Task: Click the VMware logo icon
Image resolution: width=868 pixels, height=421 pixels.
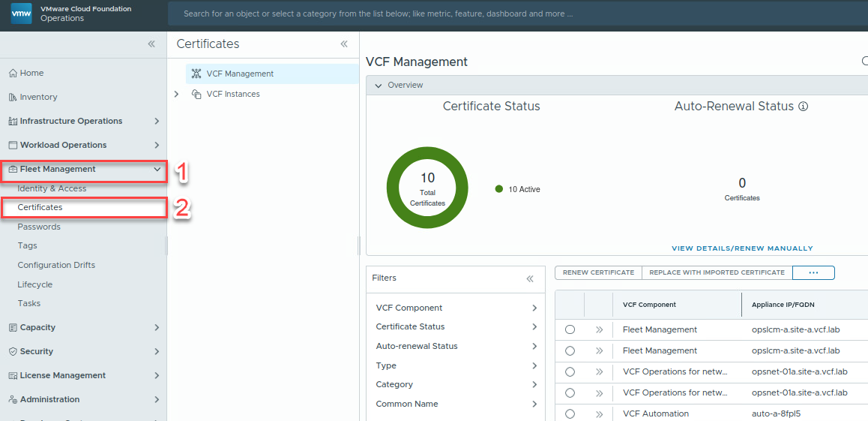Action: [x=22, y=14]
